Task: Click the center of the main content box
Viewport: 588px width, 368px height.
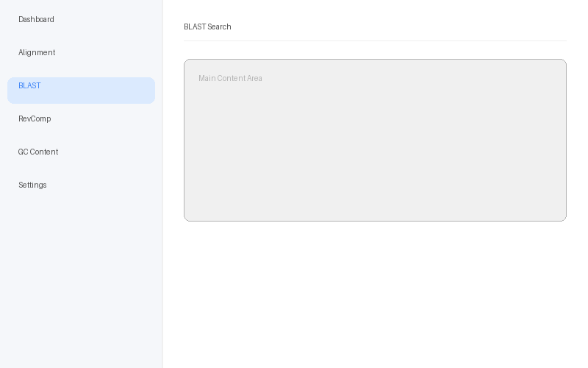Action: point(375,140)
